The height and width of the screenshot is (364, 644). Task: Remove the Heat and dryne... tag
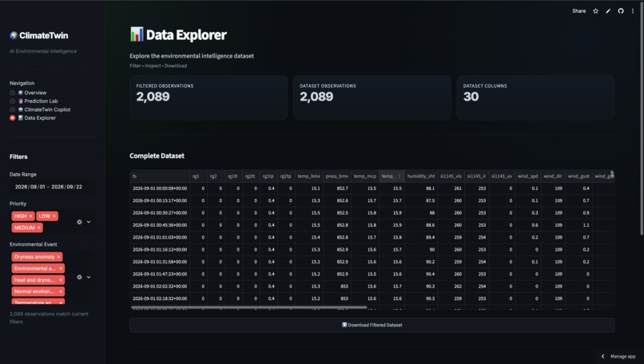[61, 280]
